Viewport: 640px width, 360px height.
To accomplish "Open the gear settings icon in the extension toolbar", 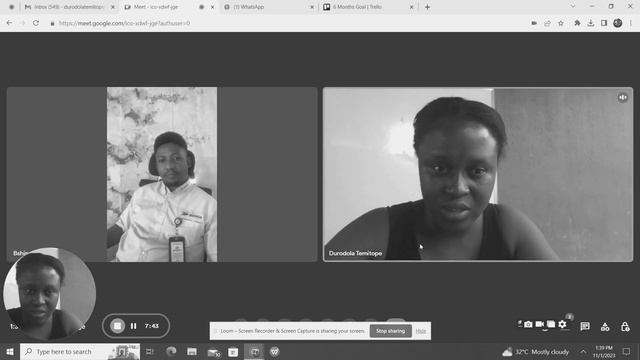I will (562, 324).
